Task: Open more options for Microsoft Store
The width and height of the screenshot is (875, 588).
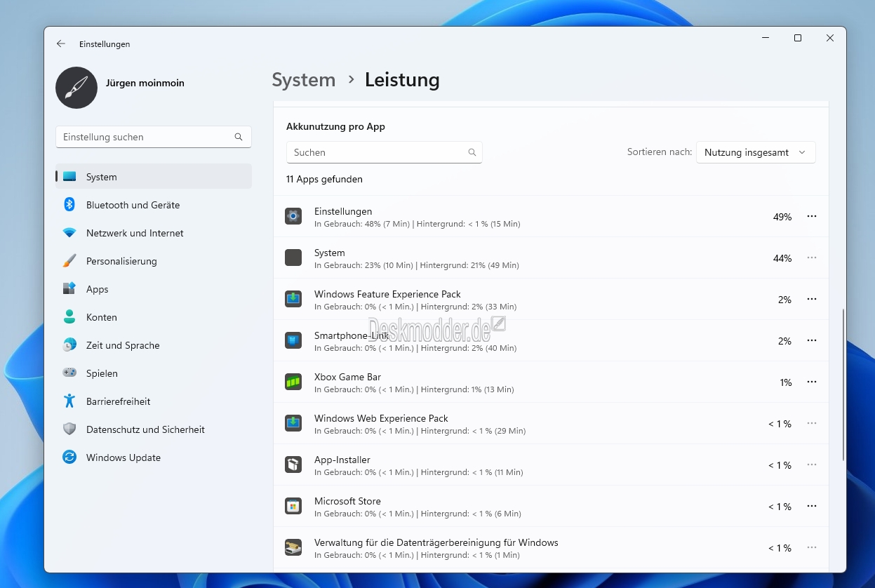Action: (812, 506)
